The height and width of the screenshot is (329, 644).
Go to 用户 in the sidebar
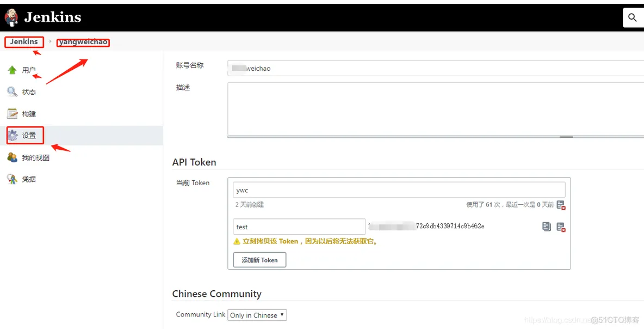click(x=29, y=70)
